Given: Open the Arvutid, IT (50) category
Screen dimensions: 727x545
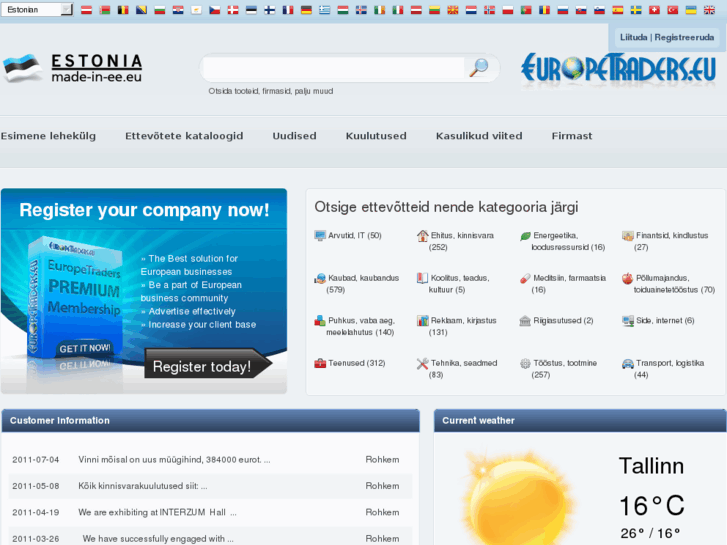Looking at the screenshot, I should pyautogui.click(x=355, y=236).
